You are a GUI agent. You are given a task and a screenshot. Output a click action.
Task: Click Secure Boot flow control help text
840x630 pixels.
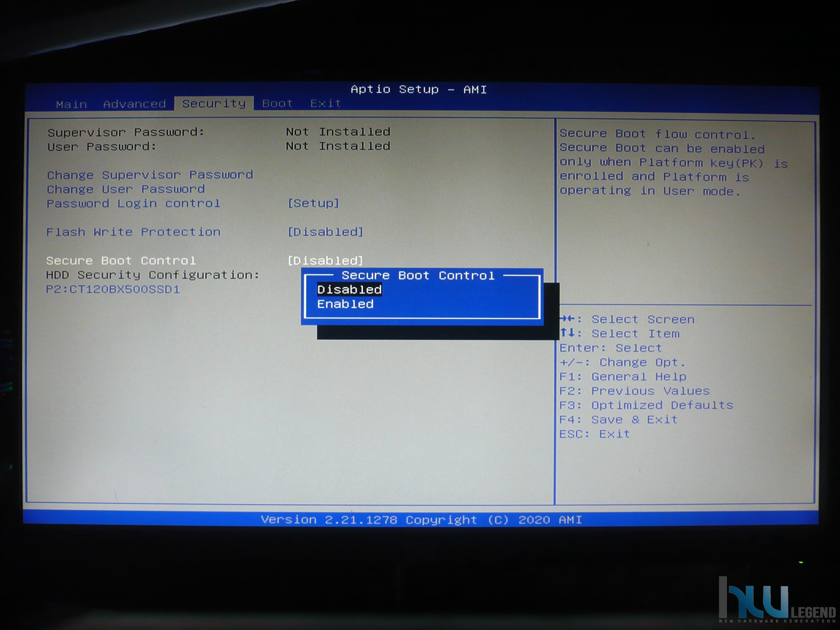[673, 162]
